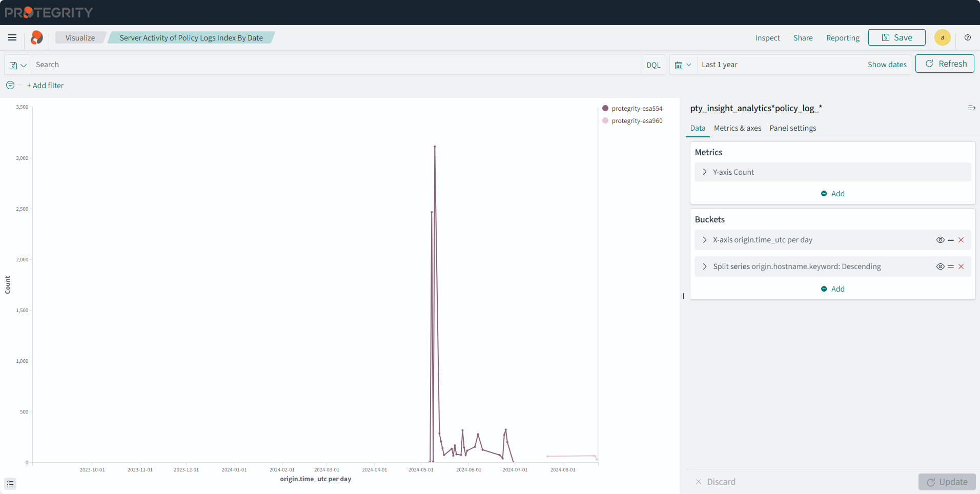Toggle the DQL query language switch
The height and width of the screenshot is (494, 980).
[x=653, y=65]
